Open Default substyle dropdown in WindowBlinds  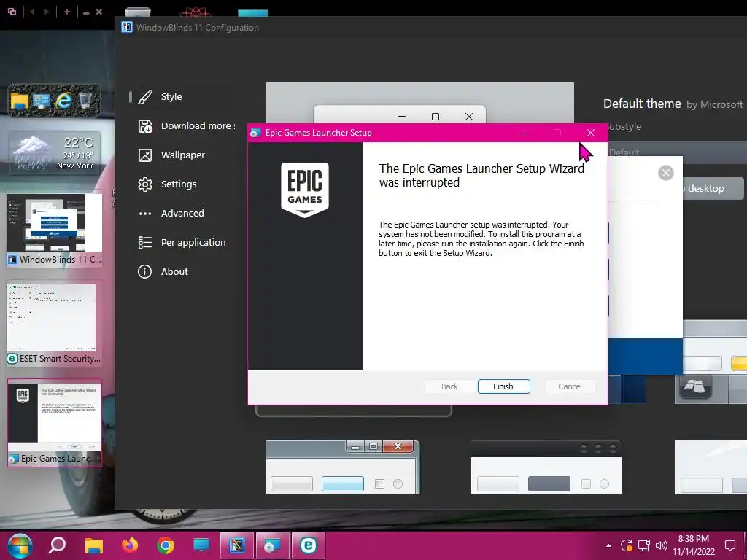point(676,152)
